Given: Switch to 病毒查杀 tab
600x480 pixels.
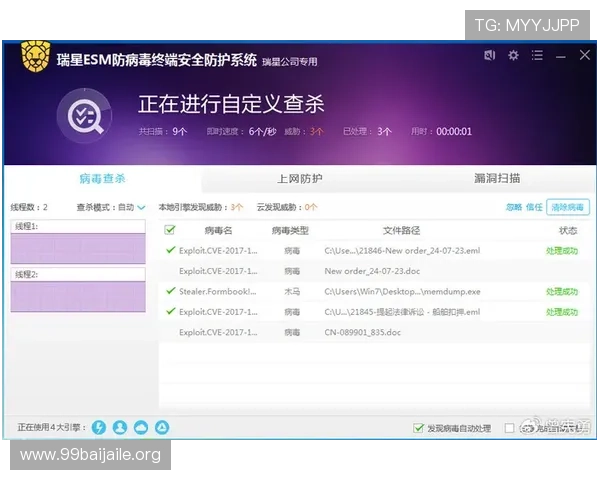Looking at the screenshot, I should [103, 178].
